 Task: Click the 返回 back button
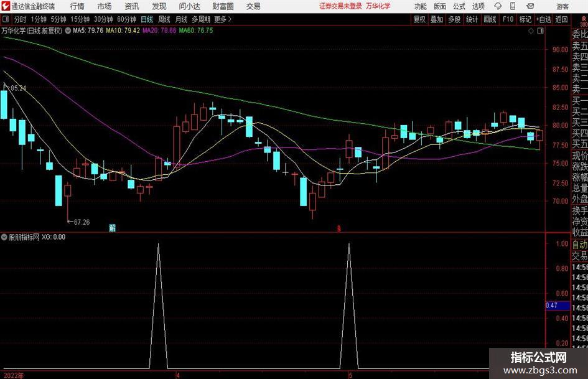coord(561,19)
